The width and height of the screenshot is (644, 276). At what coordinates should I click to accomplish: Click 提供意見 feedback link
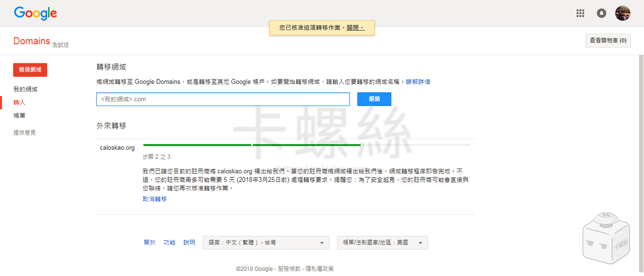(x=25, y=133)
